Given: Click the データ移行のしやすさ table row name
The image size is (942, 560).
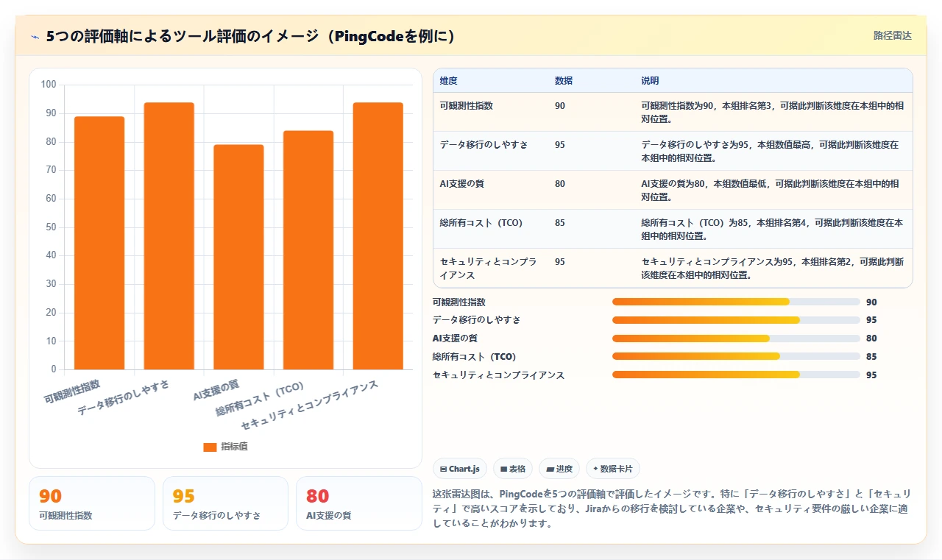Looking at the screenshot, I should pos(484,145).
